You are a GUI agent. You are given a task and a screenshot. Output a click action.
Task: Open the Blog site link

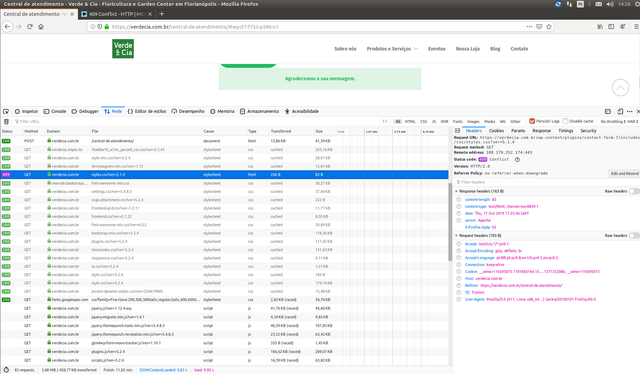tap(495, 49)
